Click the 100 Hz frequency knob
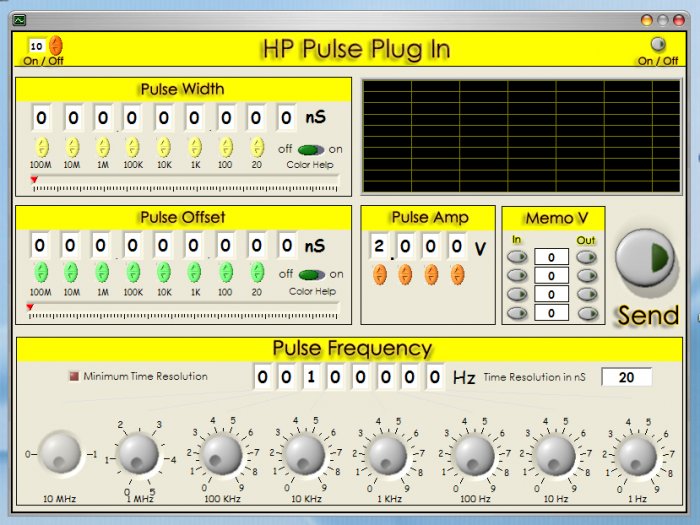Screen dimensions: 700x525 tap(474, 456)
